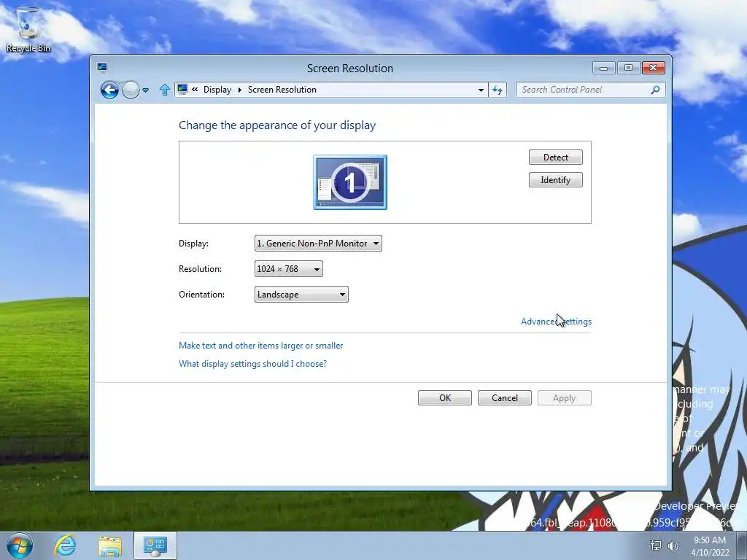Click the Identify button
The width and height of the screenshot is (747, 560).
pos(555,180)
